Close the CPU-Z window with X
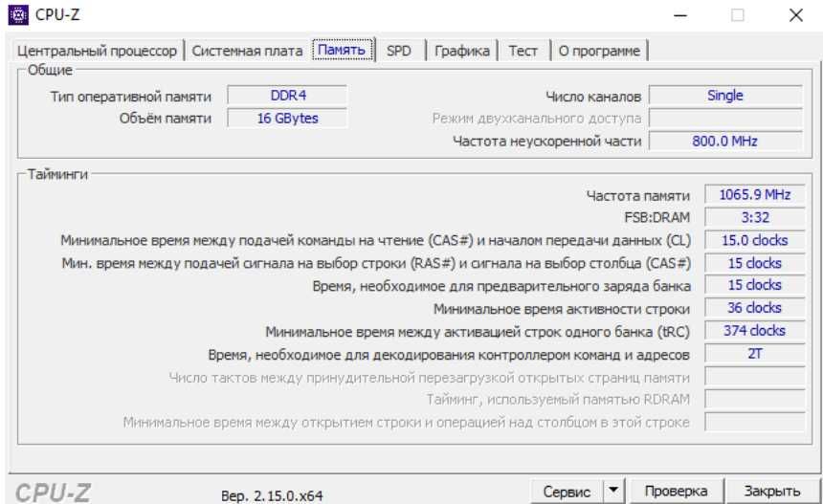The image size is (823, 504). pyautogui.click(x=796, y=15)
